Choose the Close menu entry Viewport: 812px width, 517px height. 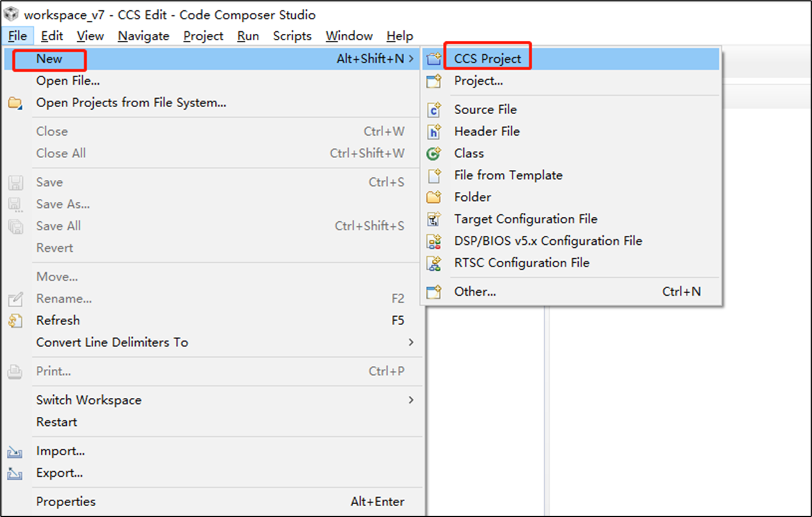click(213, 131)
